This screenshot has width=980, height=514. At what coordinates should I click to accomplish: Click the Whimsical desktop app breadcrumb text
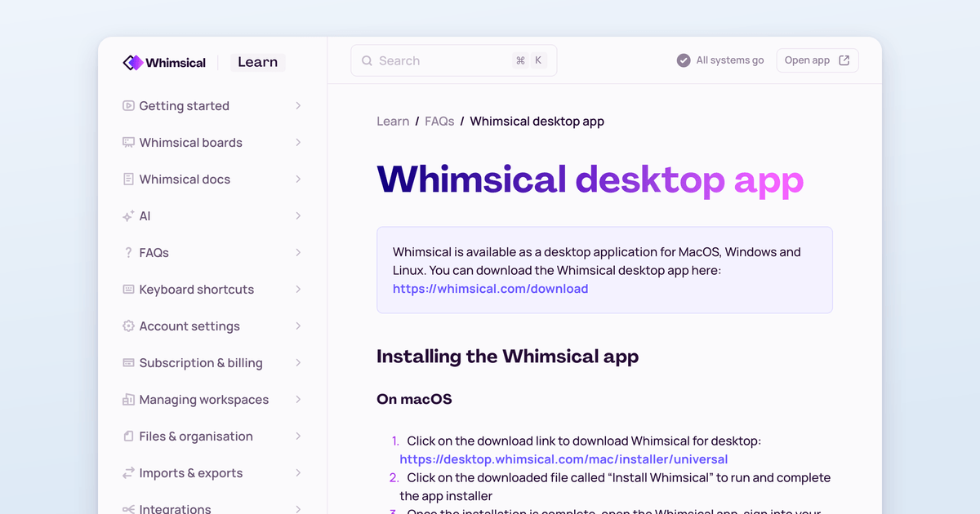click(537, 122)
